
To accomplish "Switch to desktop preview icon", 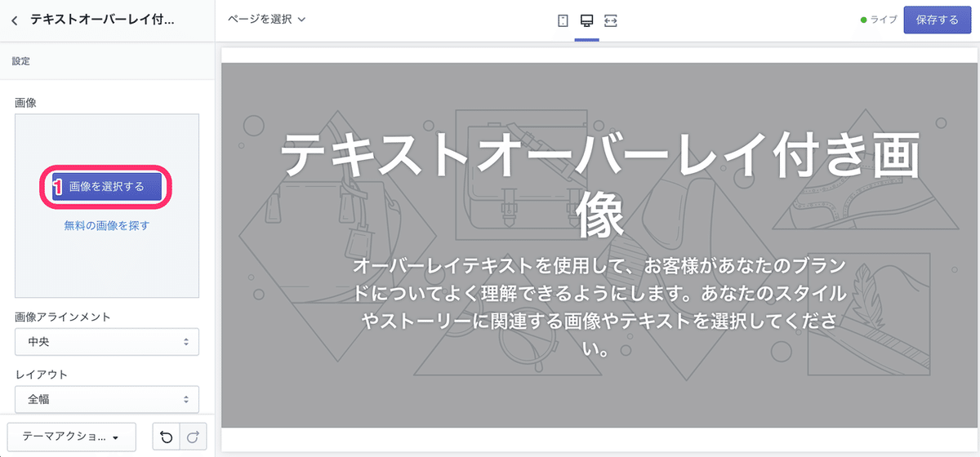I will tap(586, 20).
